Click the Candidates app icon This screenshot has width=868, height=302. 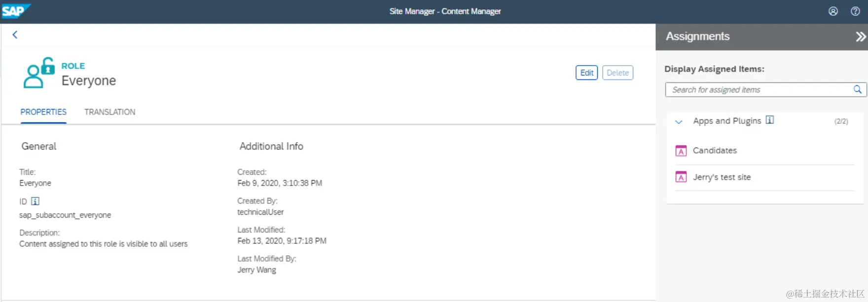681,151
